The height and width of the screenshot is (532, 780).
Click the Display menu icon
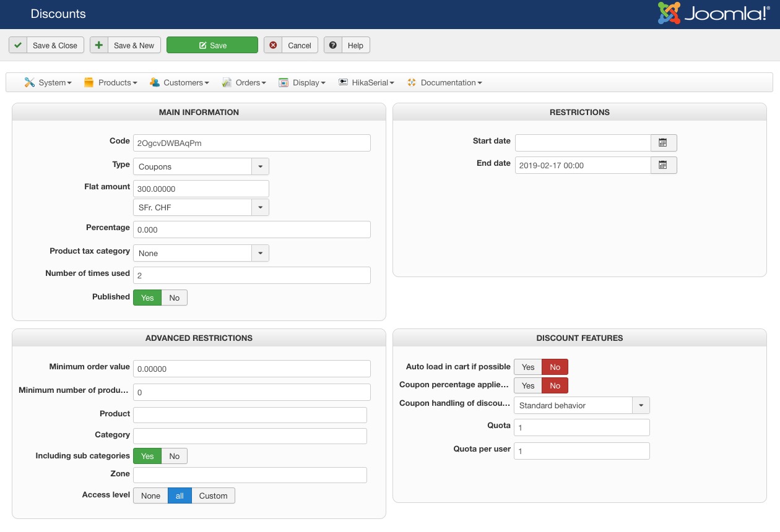click(284, 82)
